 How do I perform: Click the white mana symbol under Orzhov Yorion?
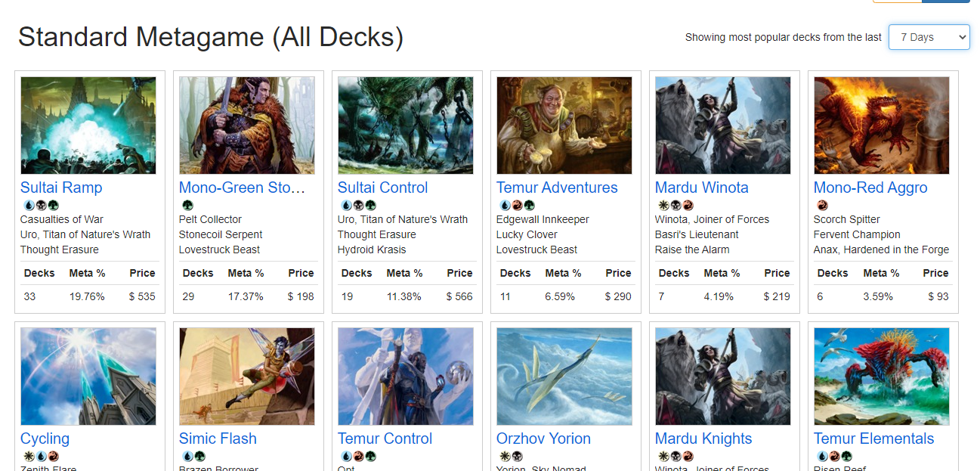(504, 456)
